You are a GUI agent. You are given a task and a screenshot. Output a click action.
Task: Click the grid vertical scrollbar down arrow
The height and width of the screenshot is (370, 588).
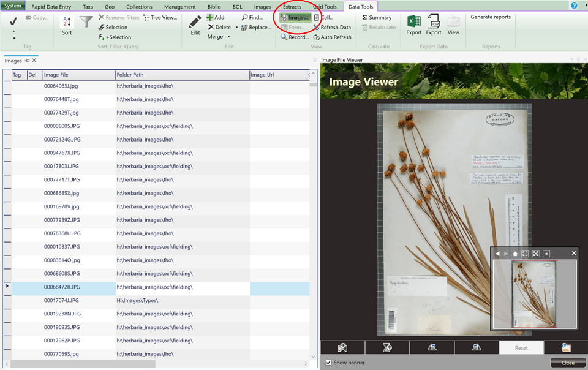(314, 357)
